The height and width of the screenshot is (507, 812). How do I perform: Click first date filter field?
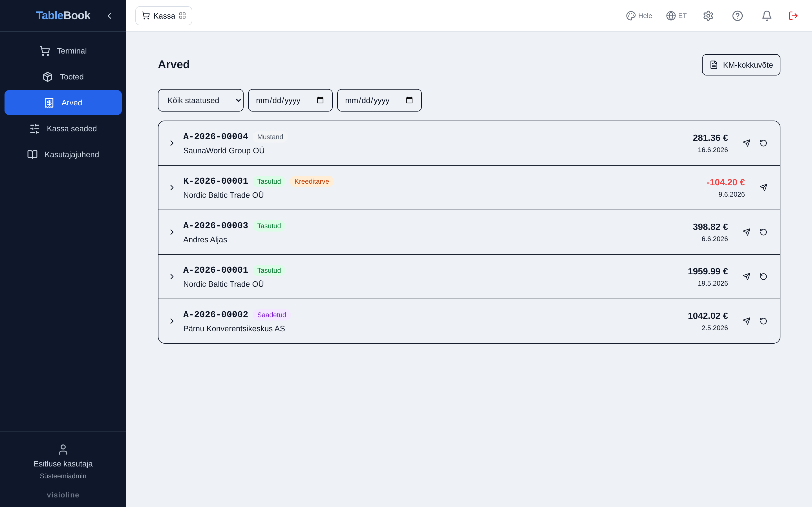coord(290,100)
